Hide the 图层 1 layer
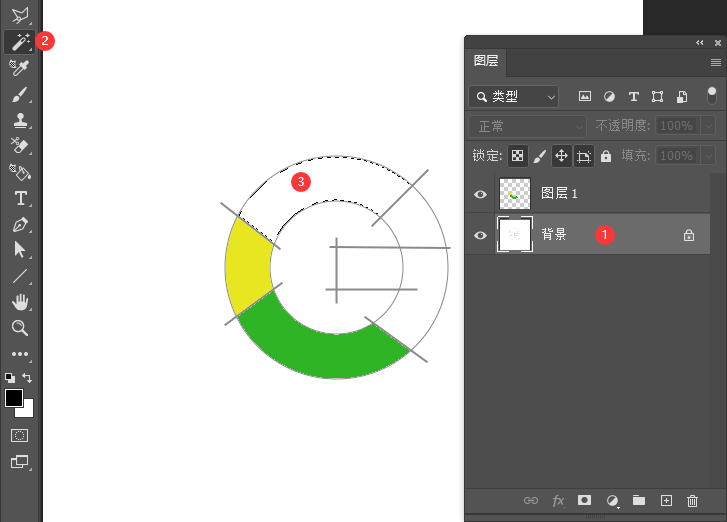Viewport: 727px width, 522px height. point(480,194)
